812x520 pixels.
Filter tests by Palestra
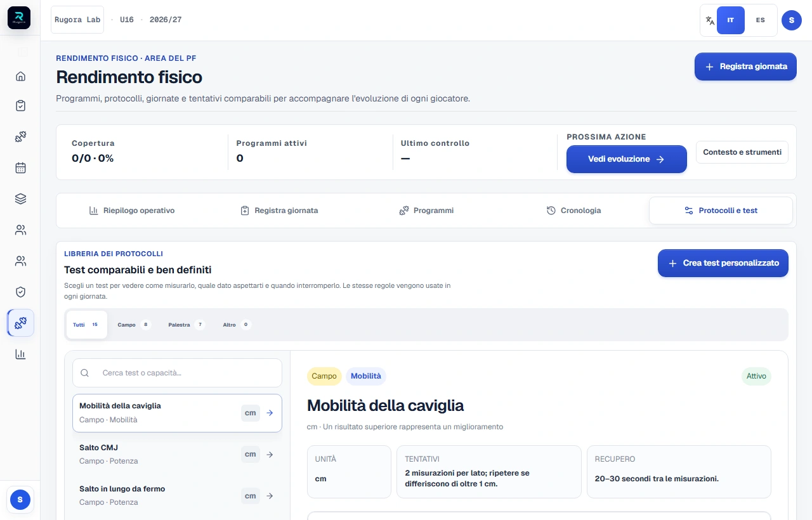(187, 325)
